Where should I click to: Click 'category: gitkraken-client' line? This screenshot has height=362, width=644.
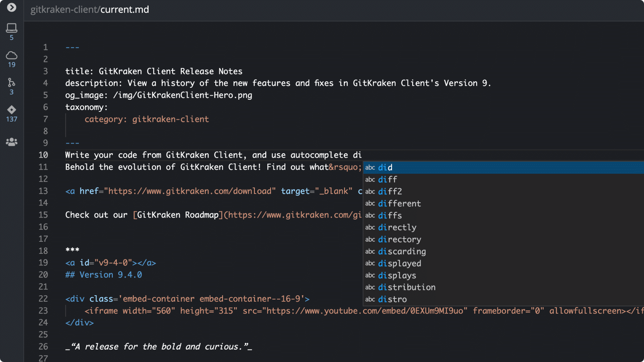147,119
